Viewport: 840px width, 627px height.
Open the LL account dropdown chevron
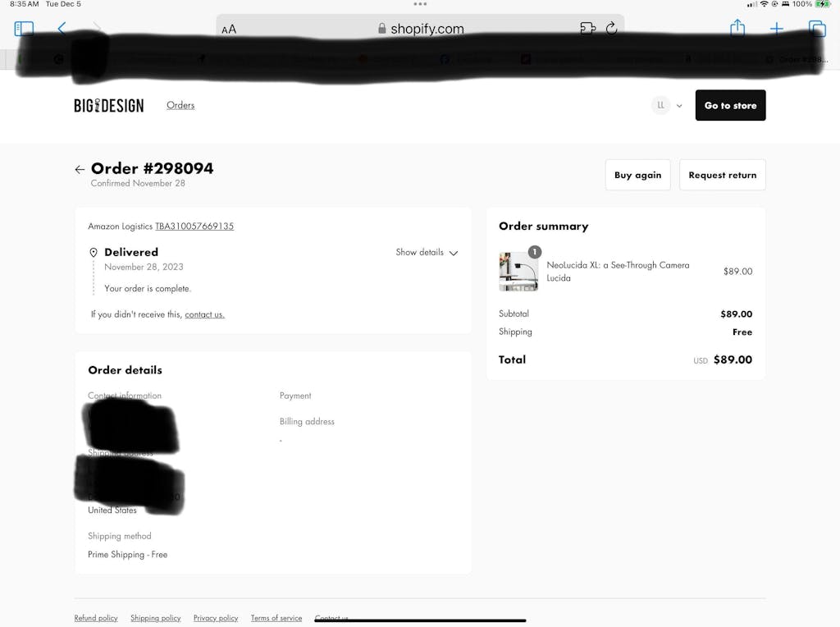(679, 106)
